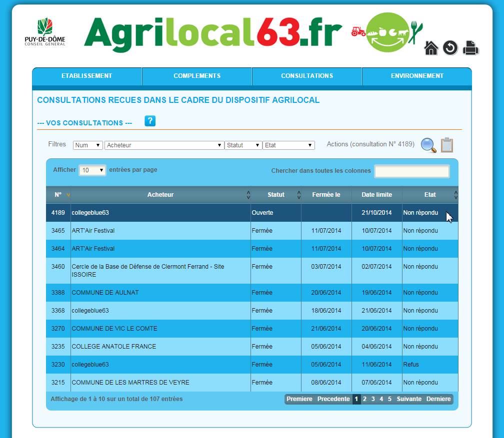The height and width of the screenshot is (438, 504).
Task: Click the circular back arrow icon
Action: (450, 48)
